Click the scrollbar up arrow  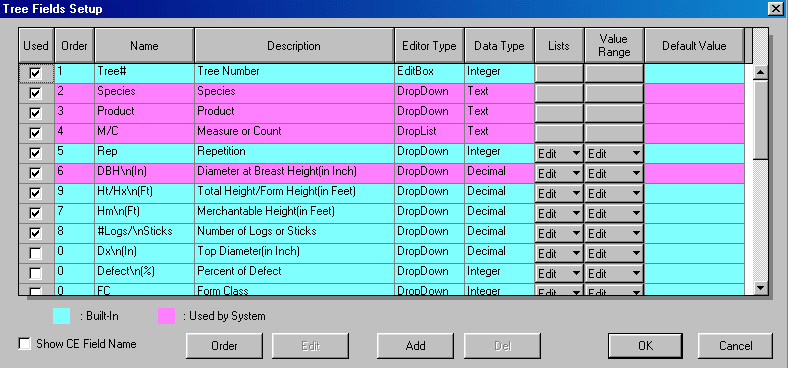[x=760, y=72]
